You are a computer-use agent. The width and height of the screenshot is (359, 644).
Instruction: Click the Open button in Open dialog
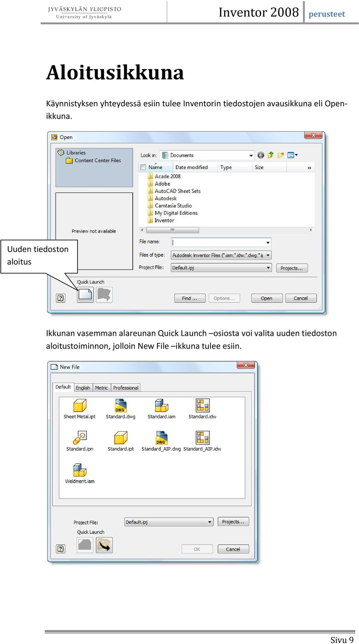tap(267, 298)
